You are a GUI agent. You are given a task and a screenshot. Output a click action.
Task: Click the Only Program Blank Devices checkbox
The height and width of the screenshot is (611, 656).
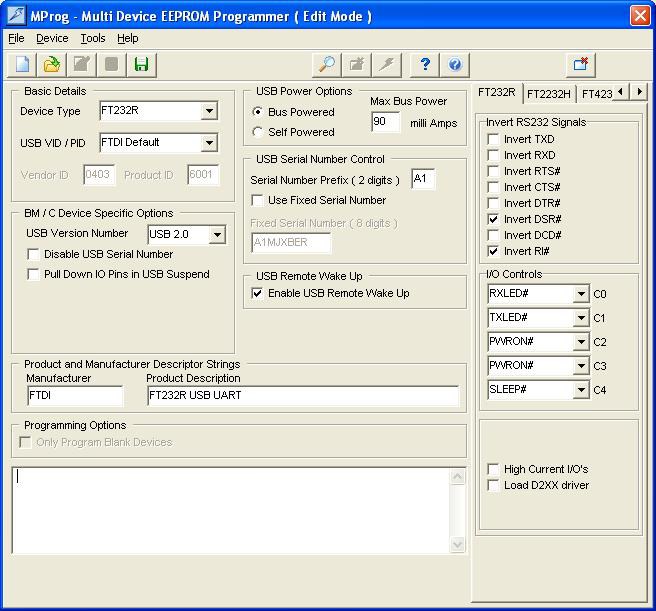(x=25, y=442)
